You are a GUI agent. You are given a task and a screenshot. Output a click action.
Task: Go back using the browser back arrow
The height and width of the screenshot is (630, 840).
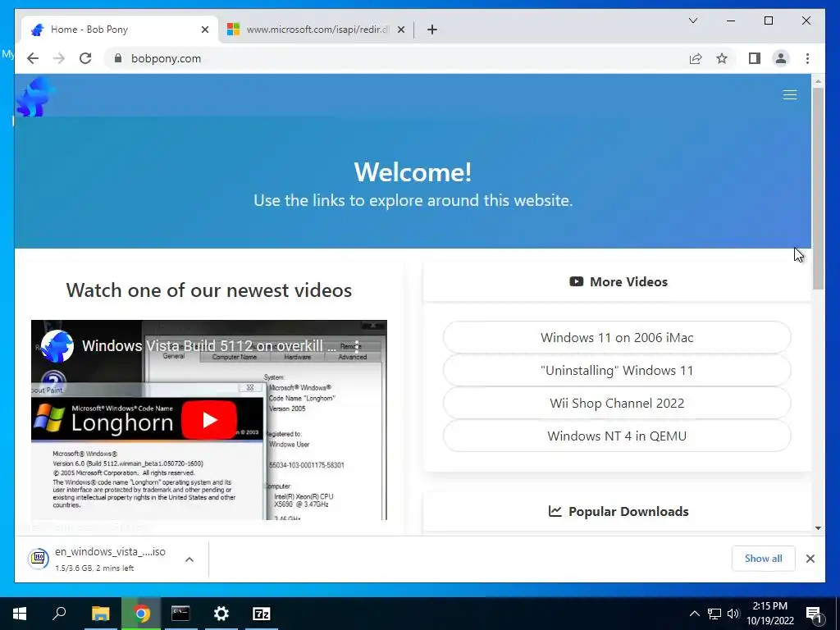(x=33, y=58)
